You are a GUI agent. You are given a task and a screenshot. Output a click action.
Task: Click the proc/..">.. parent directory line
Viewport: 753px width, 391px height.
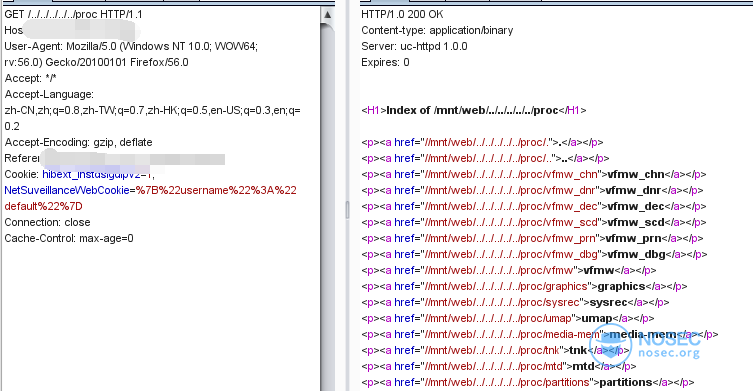point(485,158)
